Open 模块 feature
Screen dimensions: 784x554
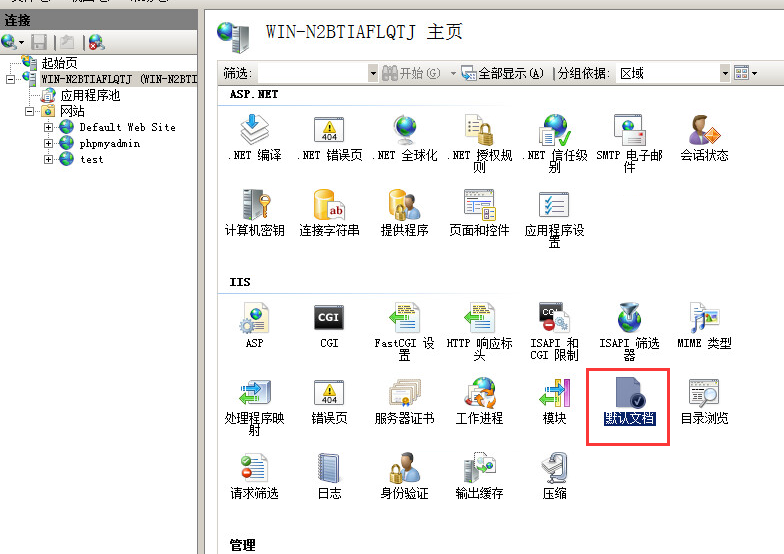click(x=554, y=400)
